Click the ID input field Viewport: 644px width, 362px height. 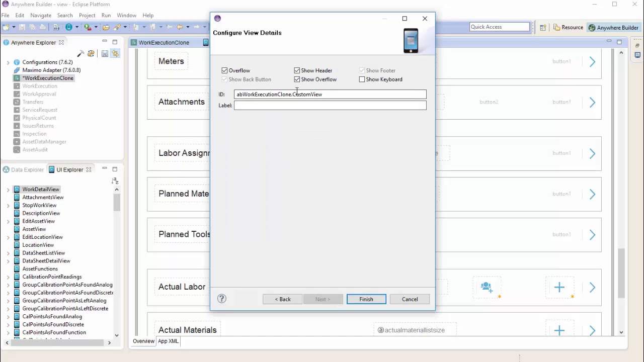pos(330,94)
